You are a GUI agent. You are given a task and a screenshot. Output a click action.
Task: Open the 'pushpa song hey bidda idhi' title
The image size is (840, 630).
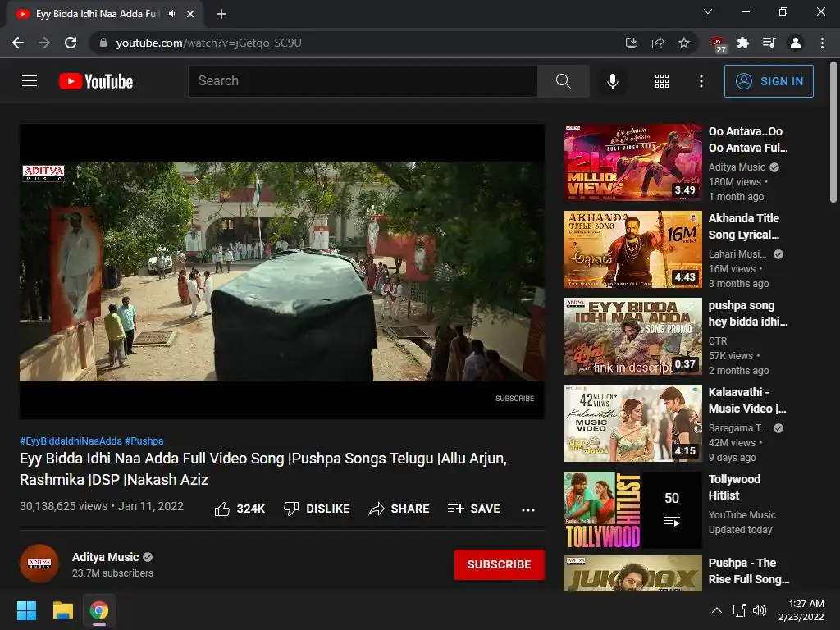[748, 313]
